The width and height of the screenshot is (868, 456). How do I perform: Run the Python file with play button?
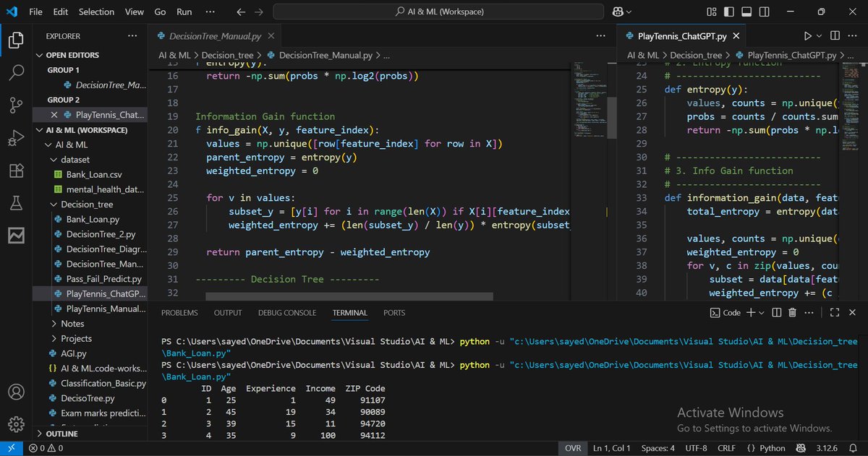(808, 36)
